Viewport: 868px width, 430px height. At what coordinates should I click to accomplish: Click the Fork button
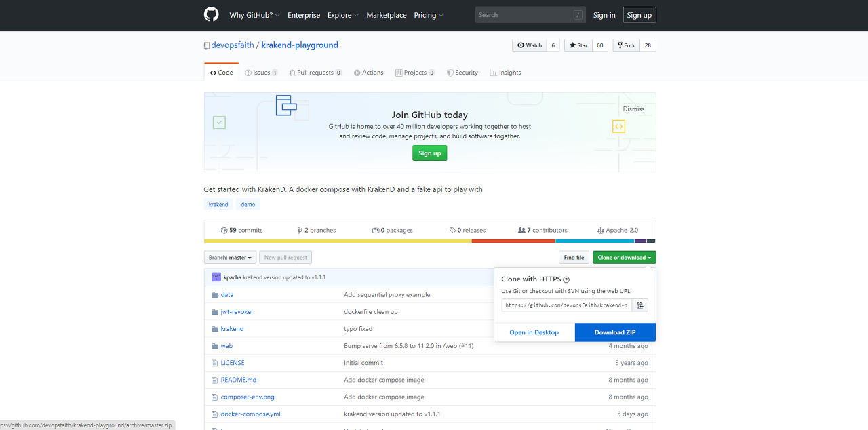pyautogui.click(x=627, y=45)
